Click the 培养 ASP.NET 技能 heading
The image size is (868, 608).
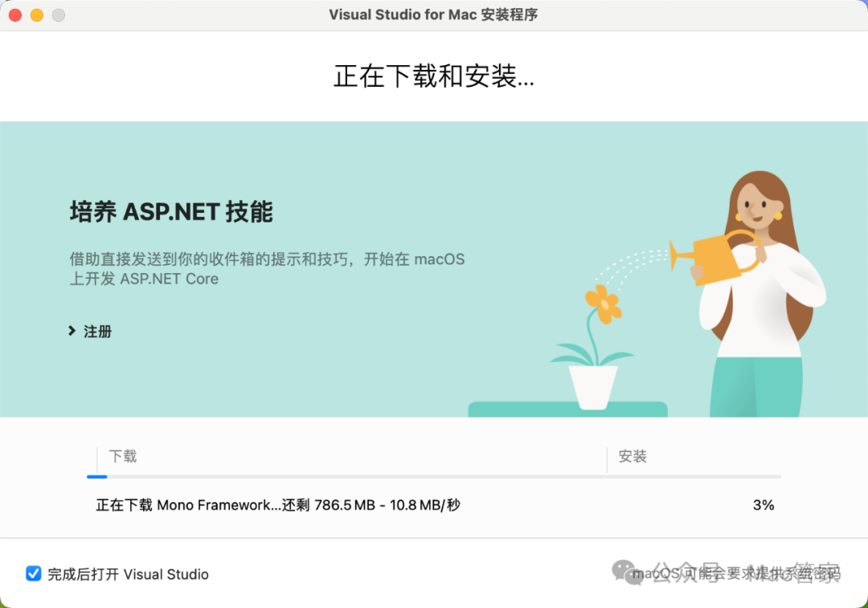(172, 212)
